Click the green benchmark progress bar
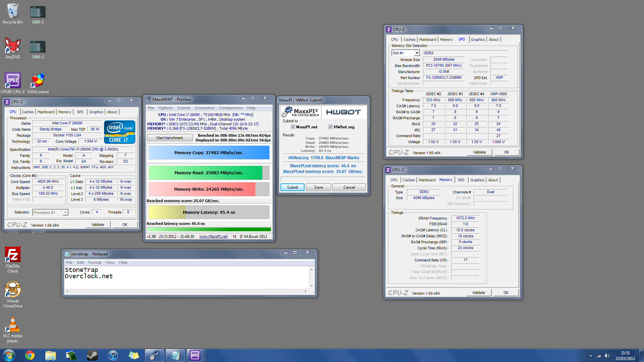 pyautogui.click(x=209, y=230)
